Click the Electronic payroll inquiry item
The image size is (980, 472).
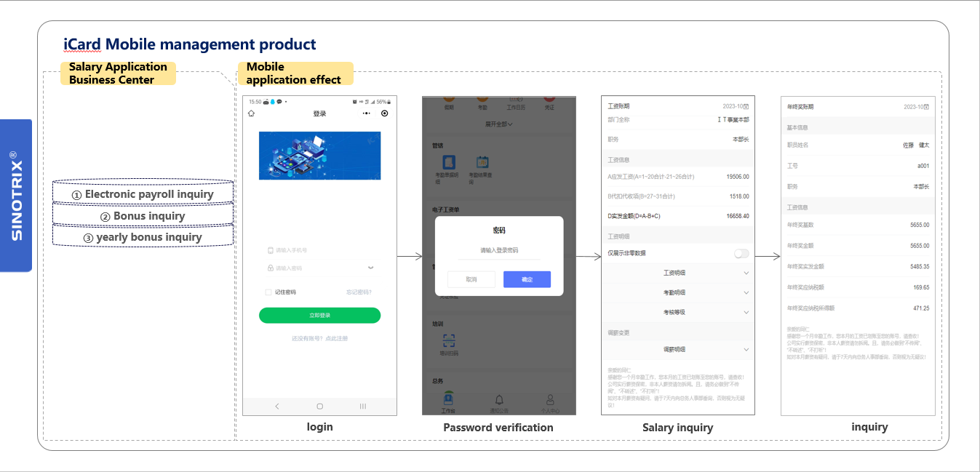pyautogui.click(x=143, y=194)
